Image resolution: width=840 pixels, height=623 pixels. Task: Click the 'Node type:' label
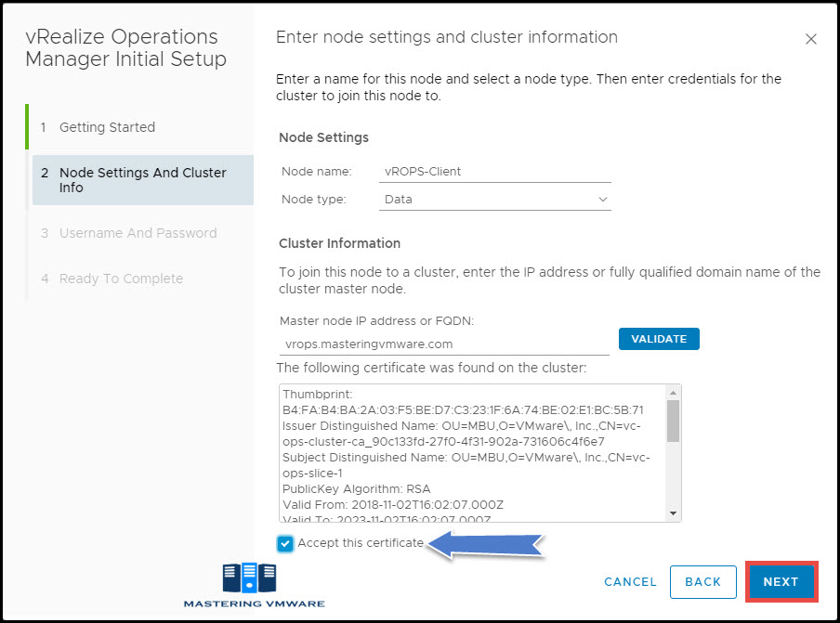click(314, 200)
